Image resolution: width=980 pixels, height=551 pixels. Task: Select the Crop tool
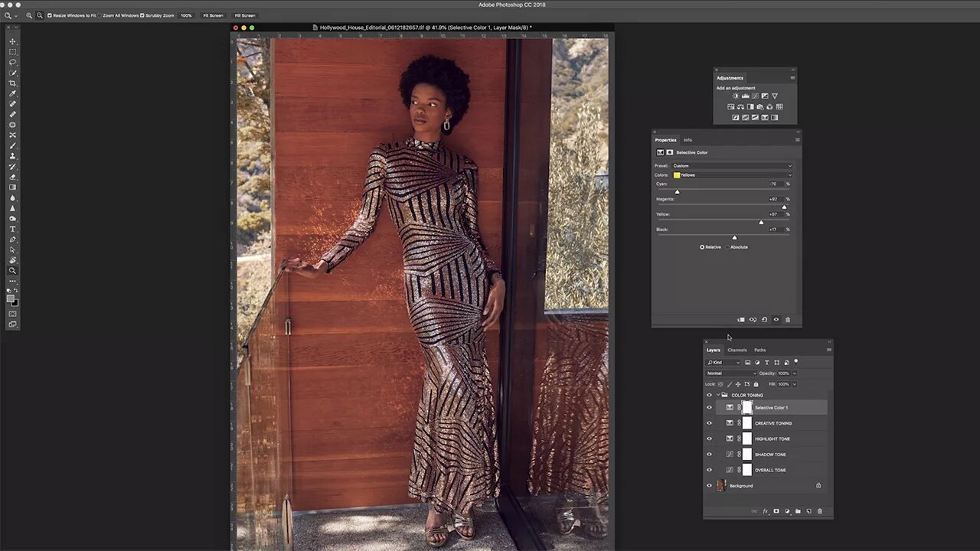[x=12, y=83]
